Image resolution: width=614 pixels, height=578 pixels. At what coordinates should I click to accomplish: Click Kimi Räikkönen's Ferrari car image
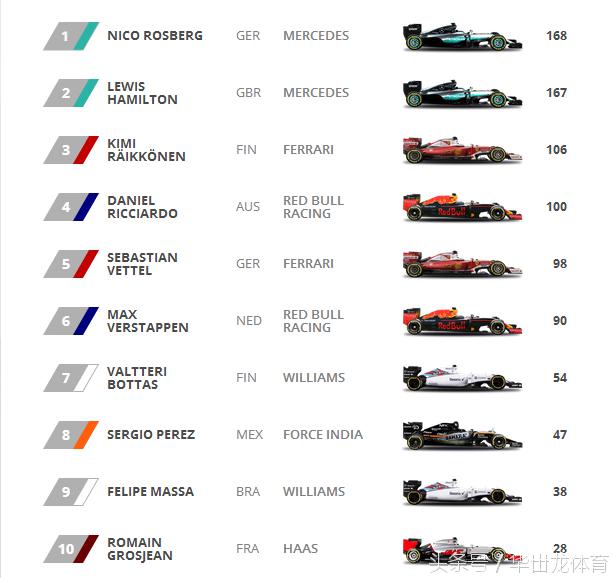[x=461, y=151]
